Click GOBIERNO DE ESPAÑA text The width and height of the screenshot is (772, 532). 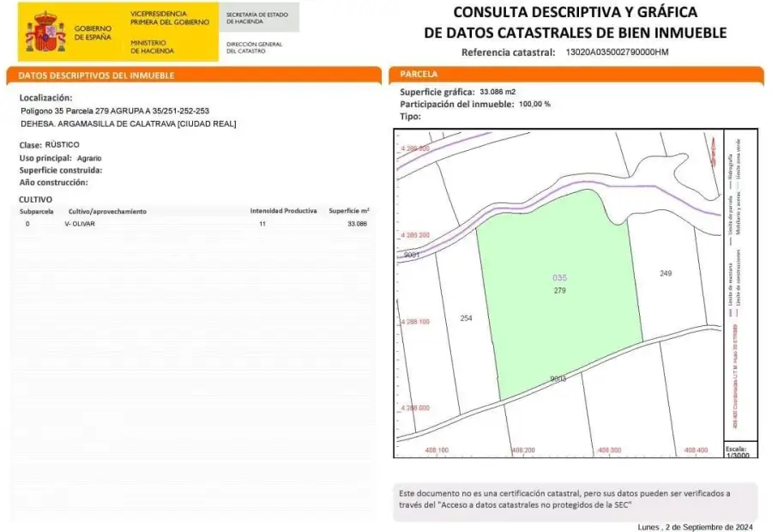click(93, 33)
